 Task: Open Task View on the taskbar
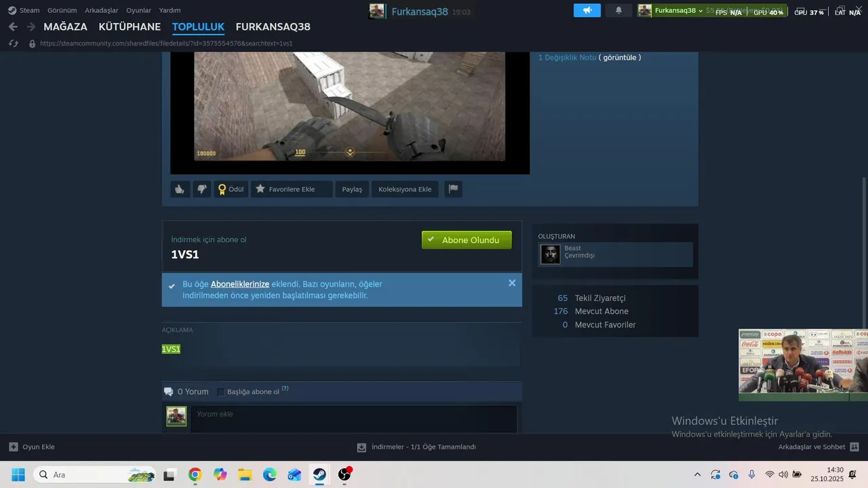169,474
